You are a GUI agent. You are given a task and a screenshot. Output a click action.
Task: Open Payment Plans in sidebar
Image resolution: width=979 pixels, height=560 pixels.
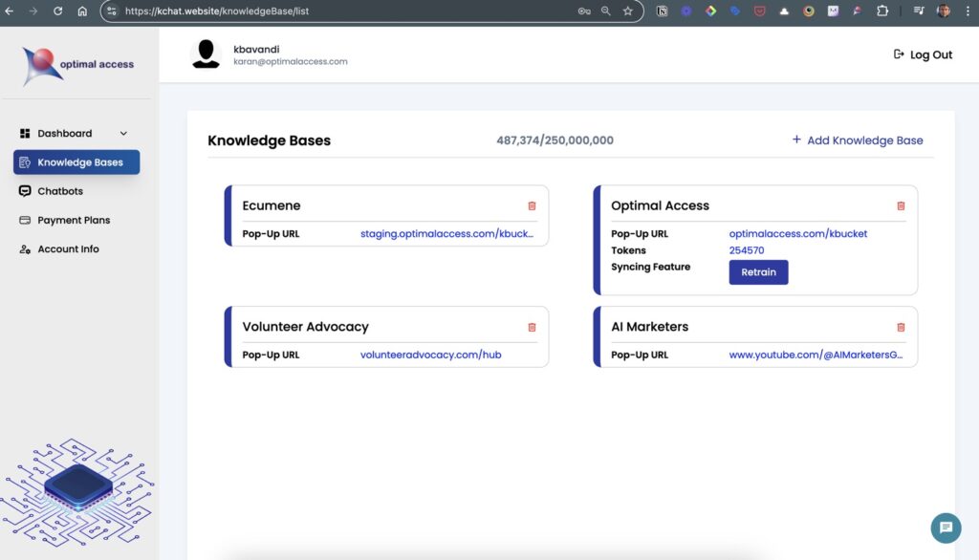pos(65,220)
